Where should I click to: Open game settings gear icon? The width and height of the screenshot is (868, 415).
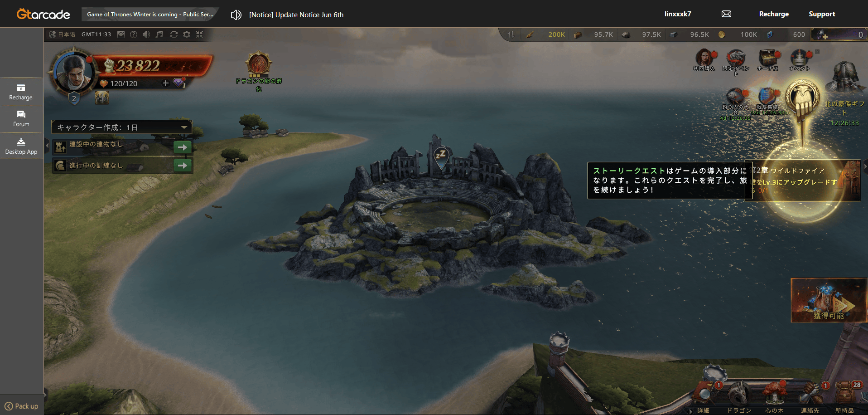tap(187, 34)
